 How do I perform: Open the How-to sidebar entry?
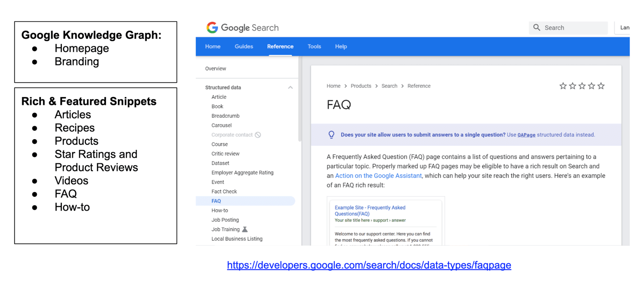coord(220,211)
